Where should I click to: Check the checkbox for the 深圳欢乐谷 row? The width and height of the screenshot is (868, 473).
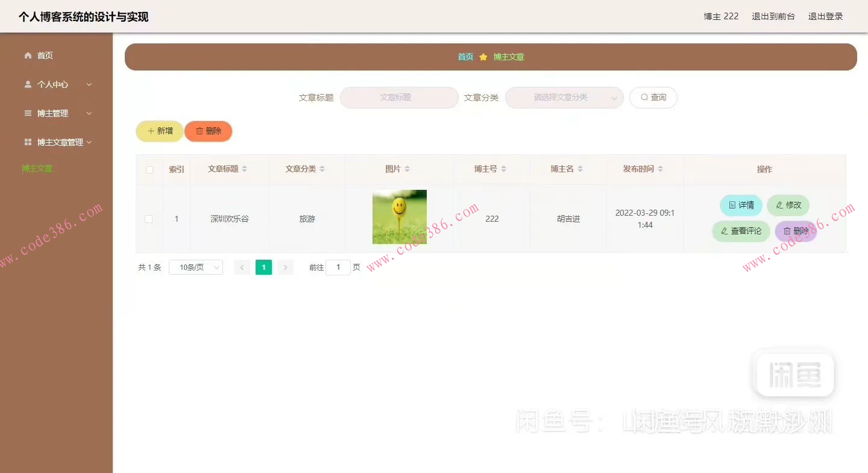click(149, 219)
